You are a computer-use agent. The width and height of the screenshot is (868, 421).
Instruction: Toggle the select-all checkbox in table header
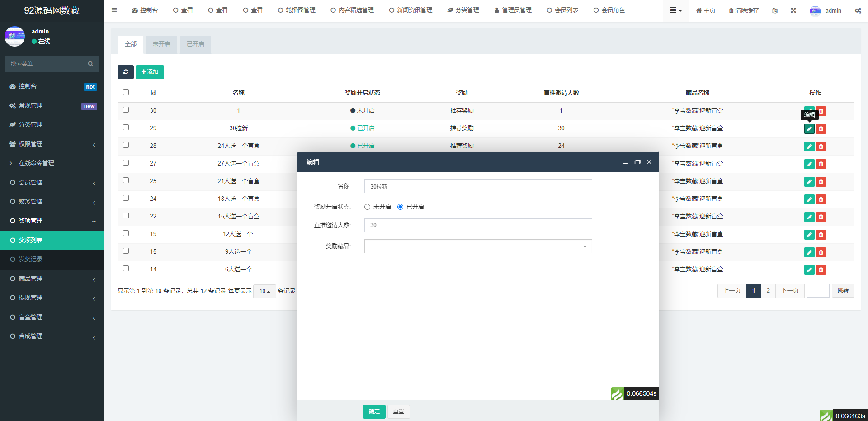(126, 92)
